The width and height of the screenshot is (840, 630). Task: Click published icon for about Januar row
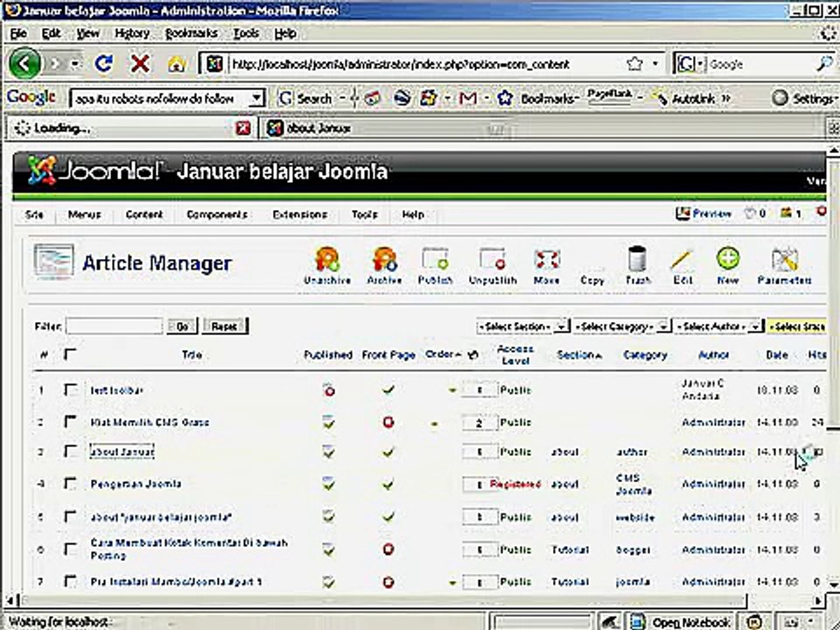click(329, 452)
